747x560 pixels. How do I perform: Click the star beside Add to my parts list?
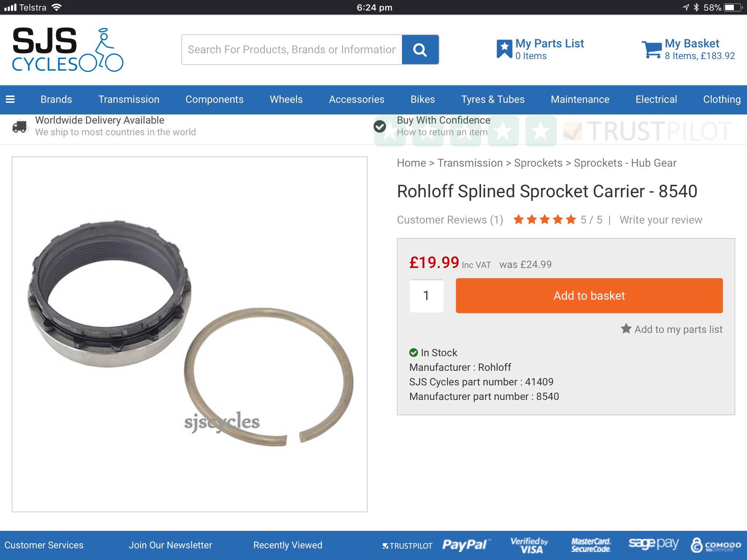pos(626,328)
